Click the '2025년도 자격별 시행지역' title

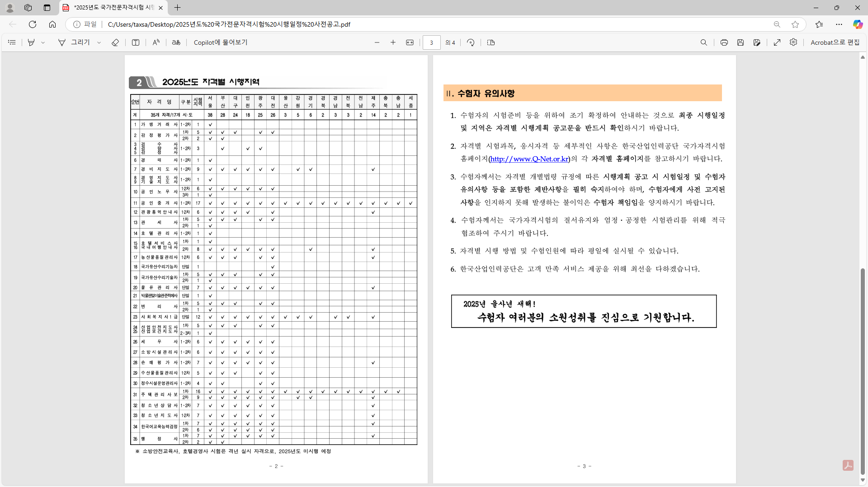tap(211, 82)
